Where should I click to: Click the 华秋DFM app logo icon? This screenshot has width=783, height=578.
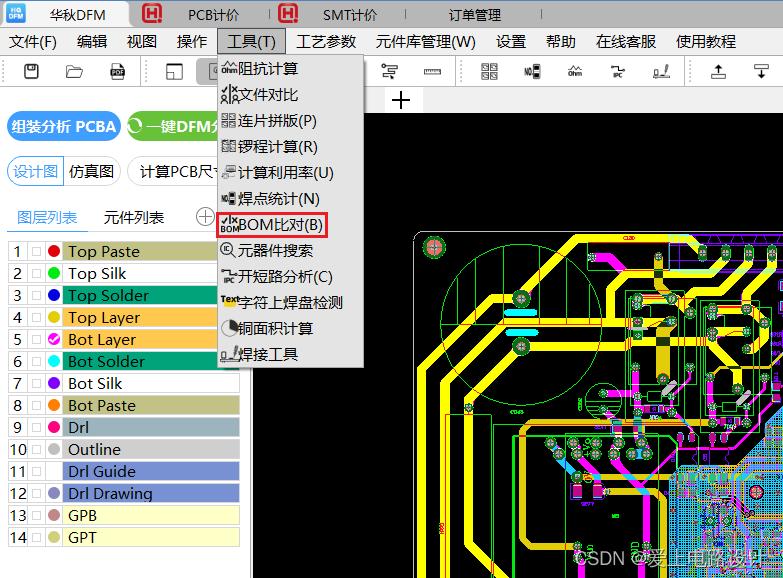click(16, 14)
